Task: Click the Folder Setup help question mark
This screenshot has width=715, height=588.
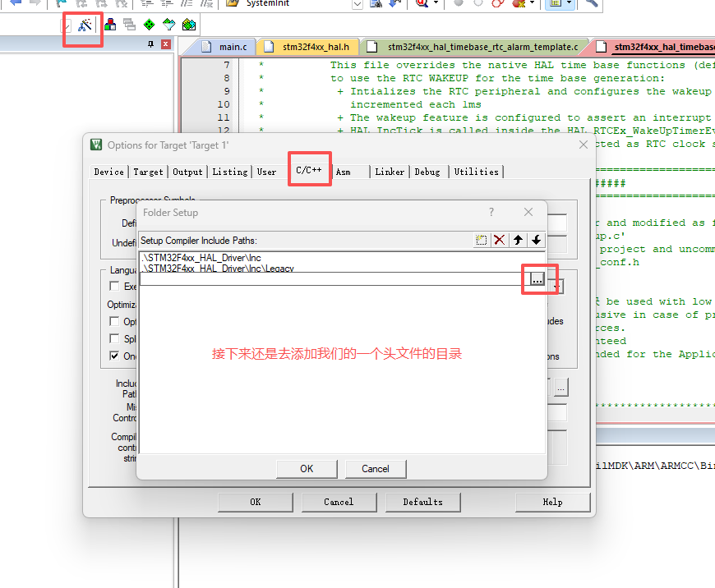Action: (x=491, y=212)
